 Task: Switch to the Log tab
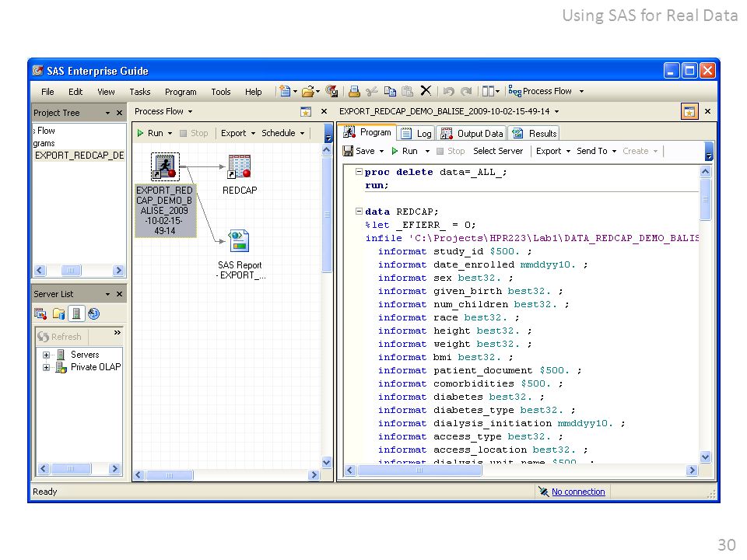416,133
